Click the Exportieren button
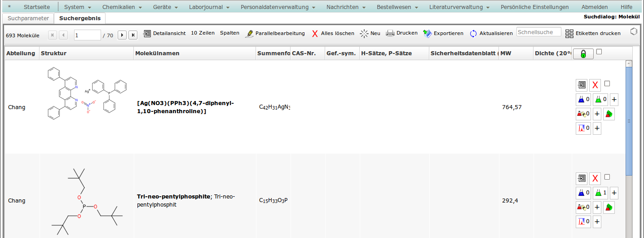644x238 pixels. pos(443,33)
